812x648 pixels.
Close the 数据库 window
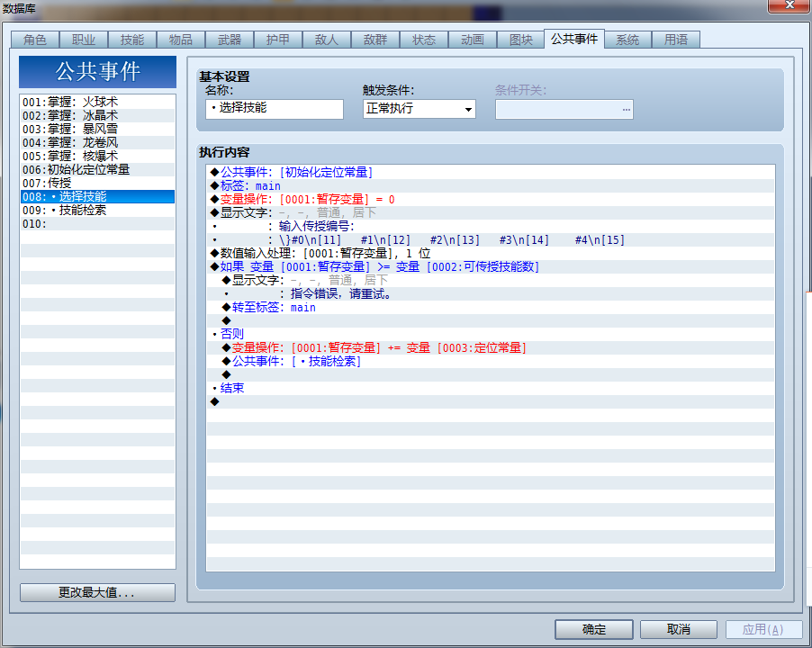[x=789, y=5]
